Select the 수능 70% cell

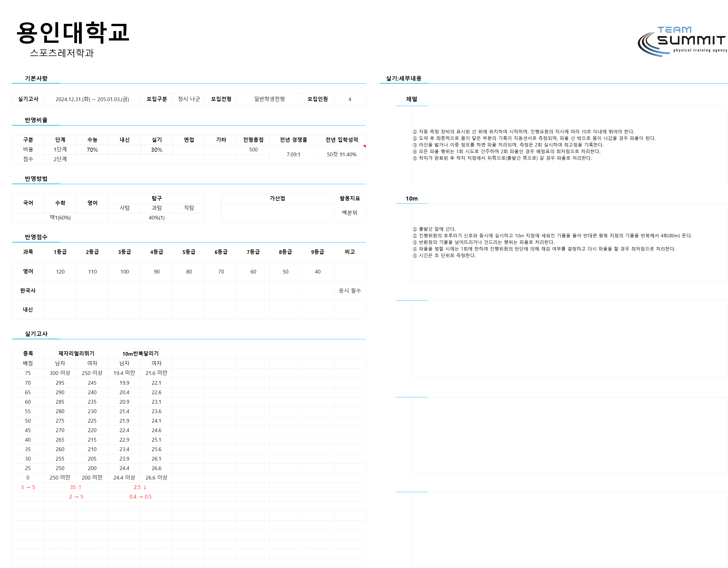click(92, 150)
